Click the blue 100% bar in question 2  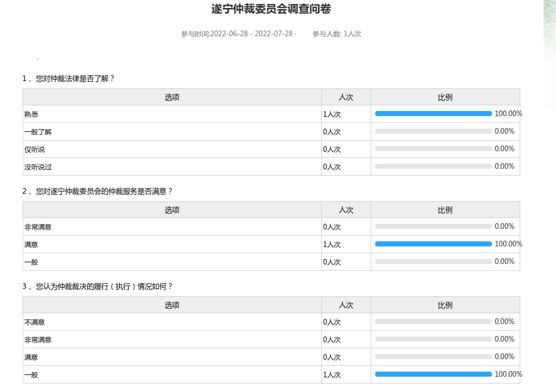pyautogui.click(x=433, y=244)
